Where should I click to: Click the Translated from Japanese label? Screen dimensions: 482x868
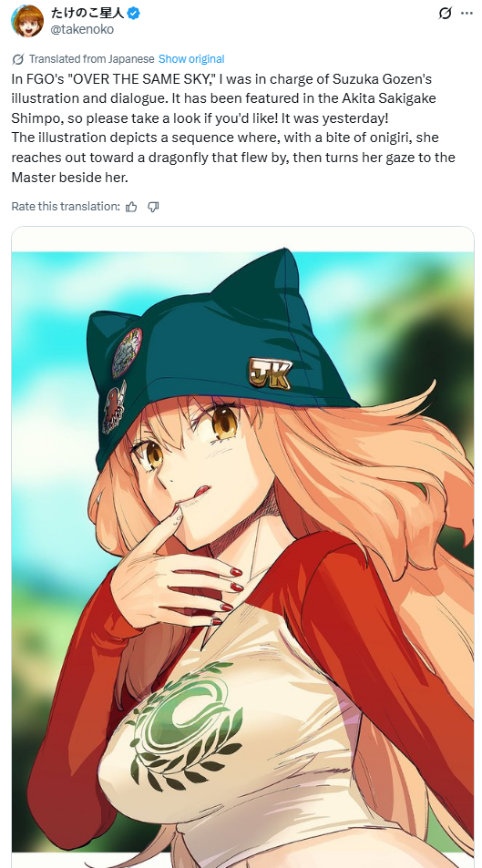[91, 59]
